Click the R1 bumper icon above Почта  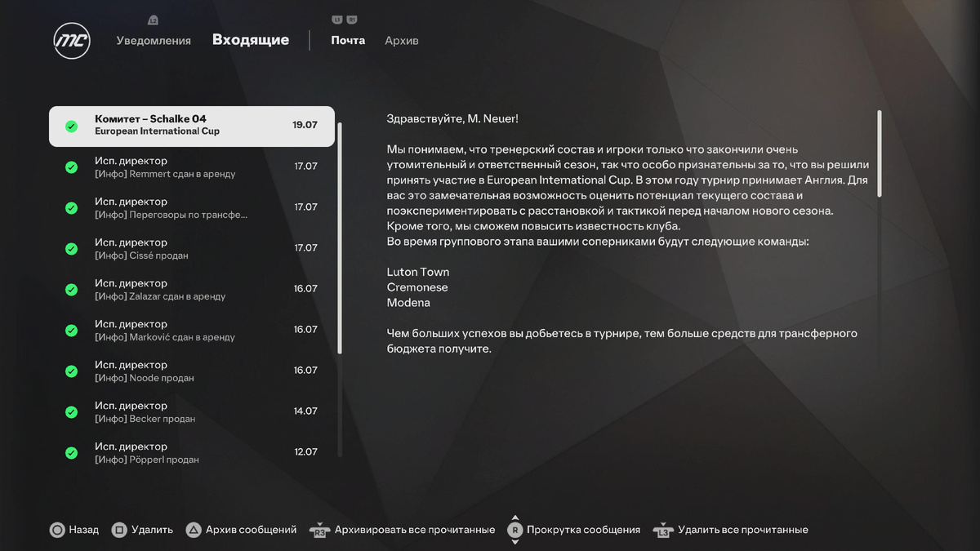tap(352, 20)
